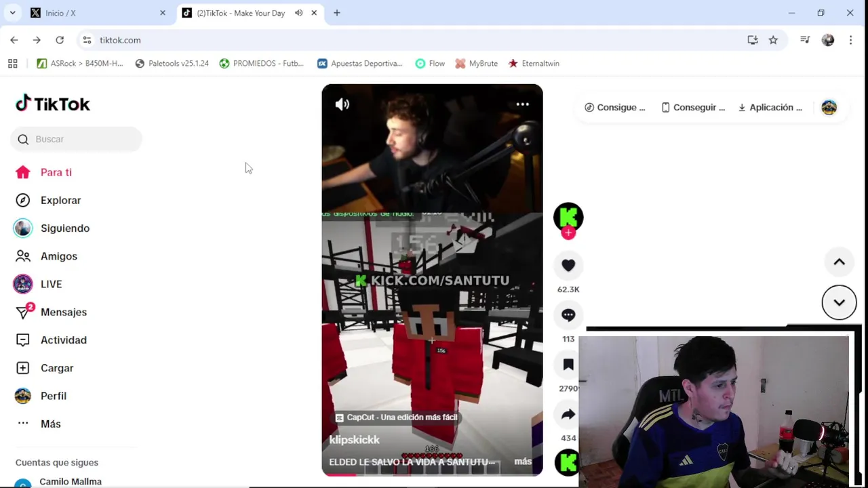View site information icon in address bar
Screen dimensions: 868x488
(x=87, y=40)
